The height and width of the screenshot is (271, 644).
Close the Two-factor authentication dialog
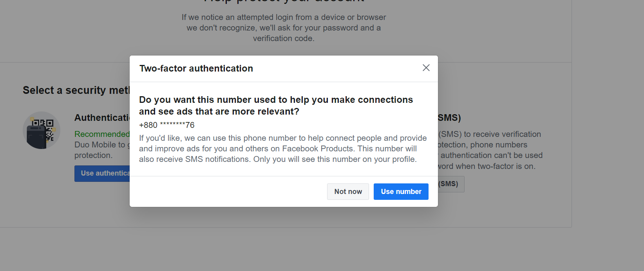point(426,68)
